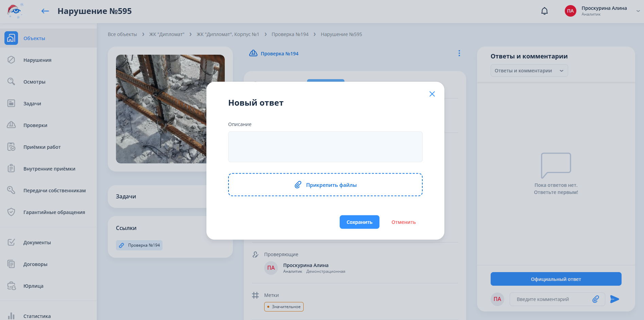Screen dimensions: 644x320
Task: Open Нарушения in the sidebar
Action: [x=37, y=60]
